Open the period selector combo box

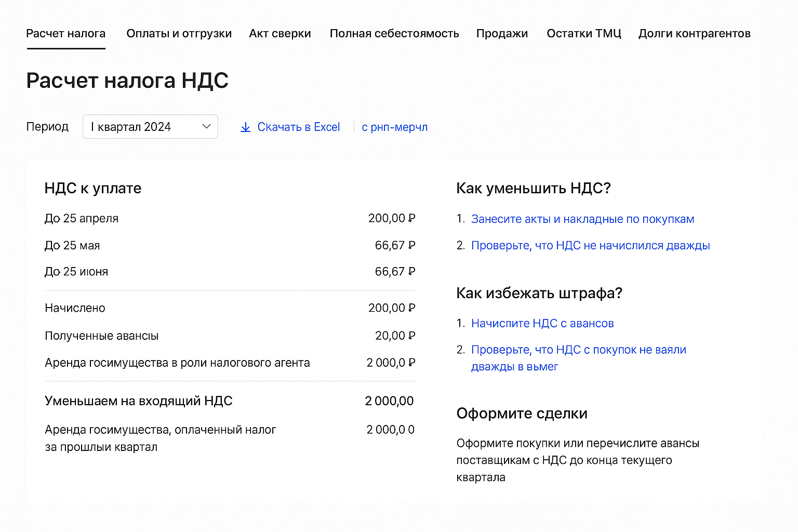[150, 126]
